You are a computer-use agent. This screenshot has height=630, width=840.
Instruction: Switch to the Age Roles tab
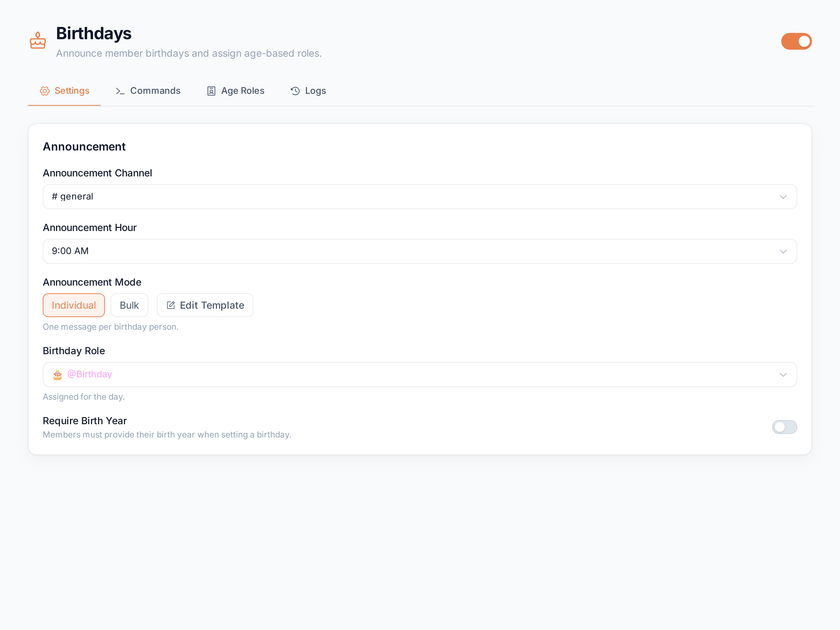tap(236, 91)
